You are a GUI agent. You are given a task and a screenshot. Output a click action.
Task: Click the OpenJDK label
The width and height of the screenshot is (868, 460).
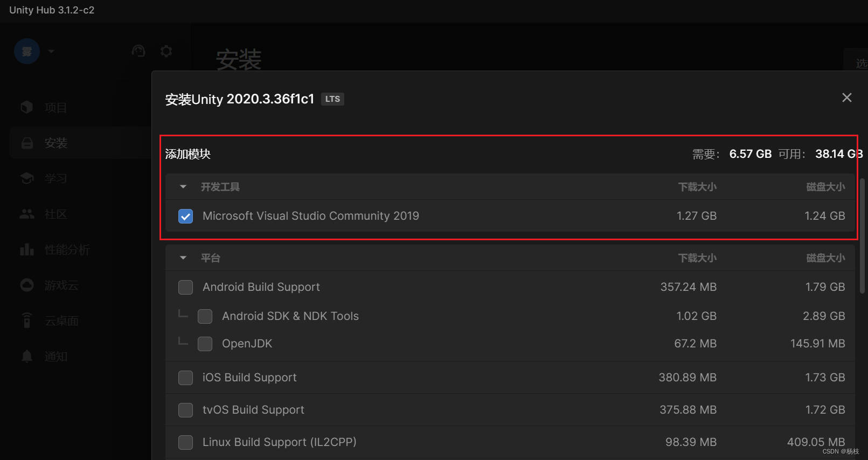tap(247, 344)
